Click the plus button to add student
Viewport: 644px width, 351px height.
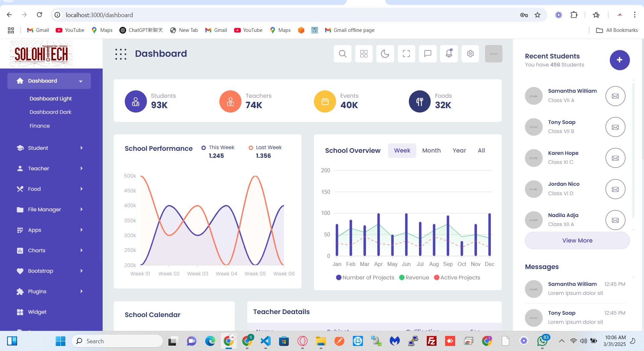[x=620, y=60]
